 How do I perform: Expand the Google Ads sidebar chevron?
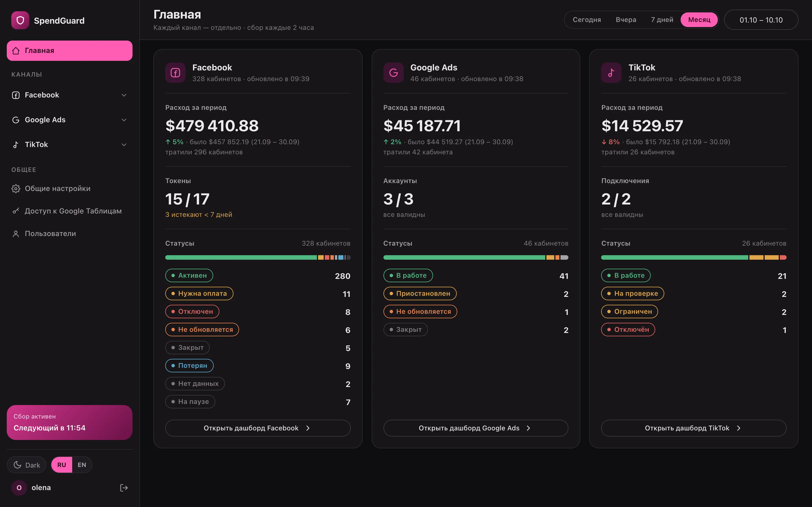[x=124, y=120]
